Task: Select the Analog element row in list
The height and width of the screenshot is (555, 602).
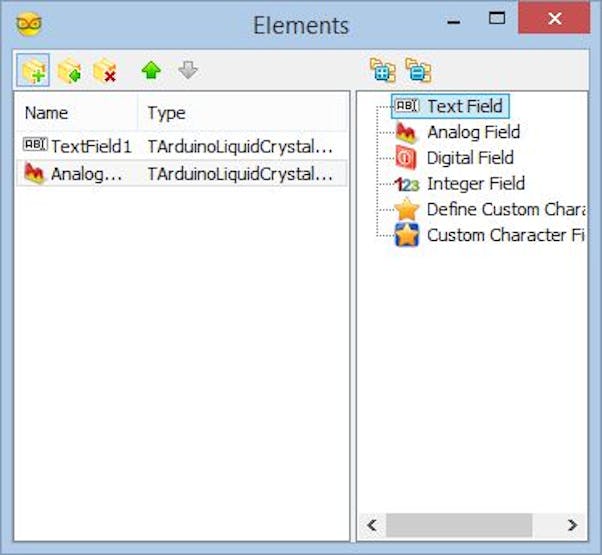Action: coord(182,173)
